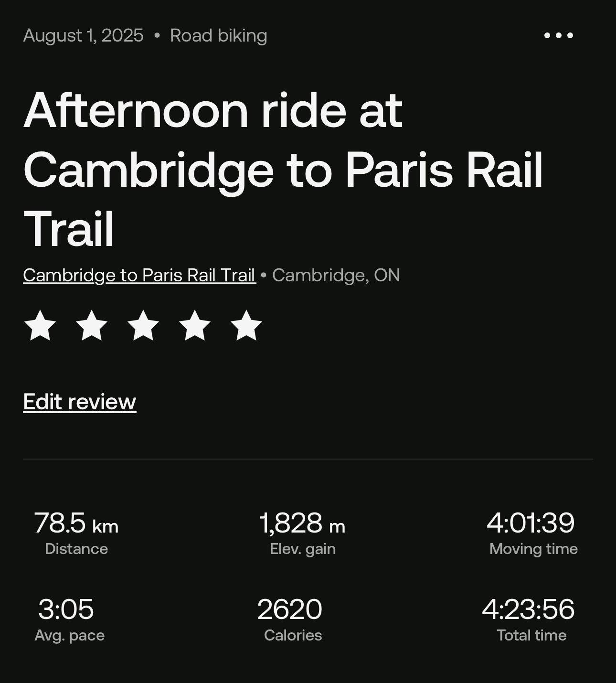The width and height of the screenshot is (616, 683).
Task: Click the Edit review link
Action: click(80, 402)
